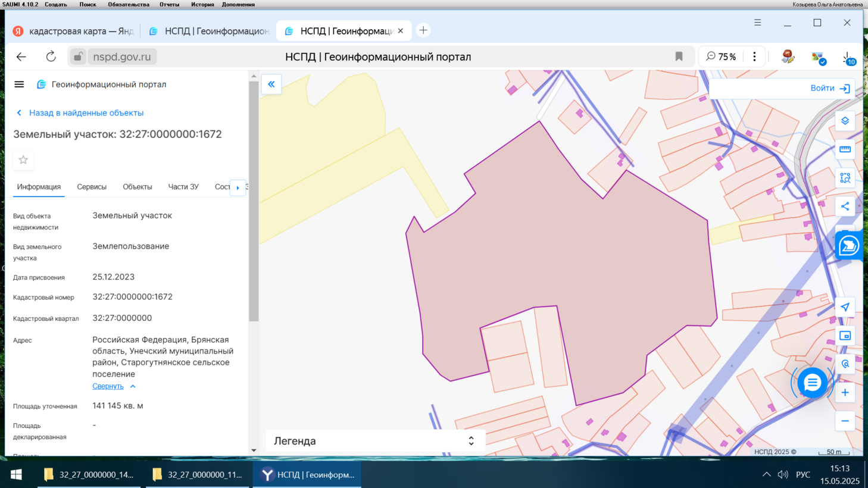Open the Части ЗУ tab
This screenshot has height=488, width=868.
[x=183, y=187]
